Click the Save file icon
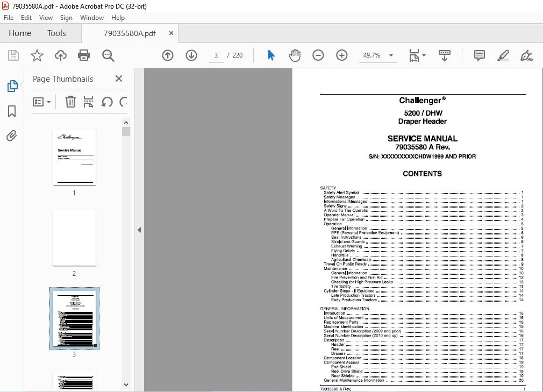 pyautogui.click(x=13, y=55)
